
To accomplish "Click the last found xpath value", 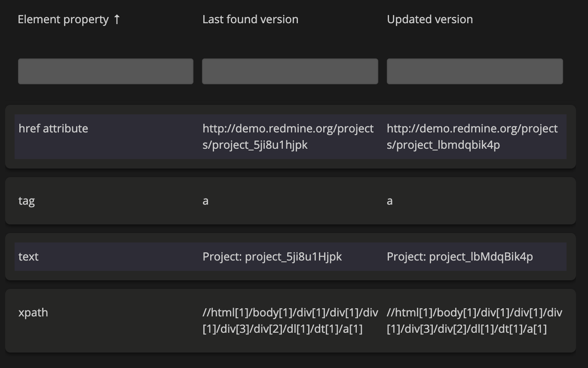I will (x=290, y=321).
